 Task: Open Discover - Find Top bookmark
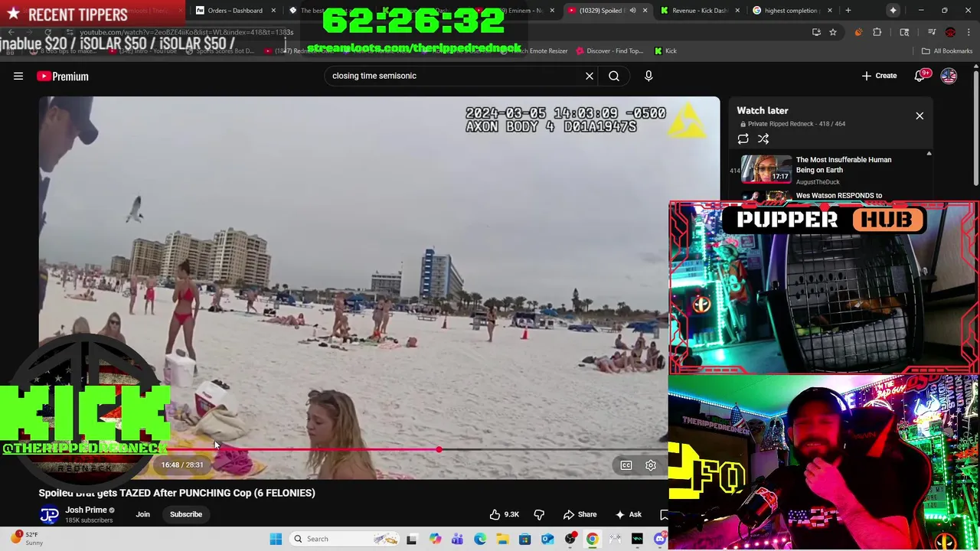pos(609,51)
